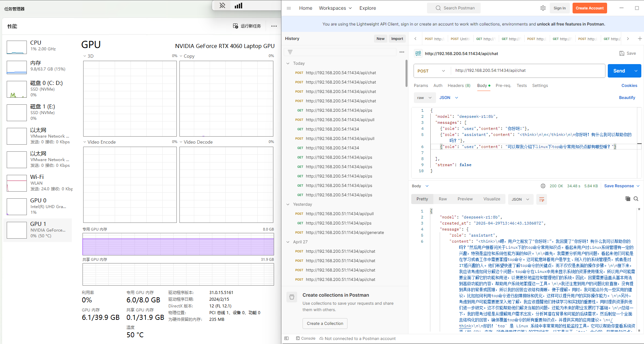
Task: Open Postman hamburger menu icon
Action: click(289, 8)
